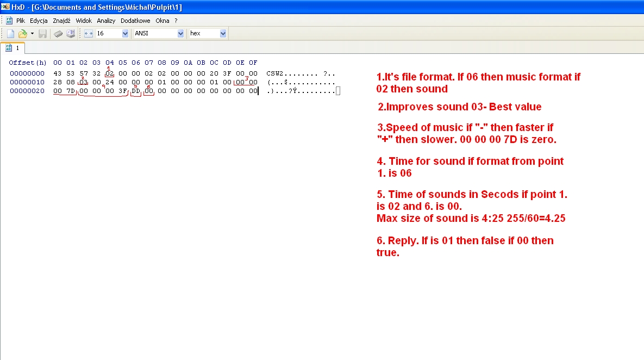Click the bytes-per-row width icon
The width and height of the screenshot is (644, 360).
[89, 34]
